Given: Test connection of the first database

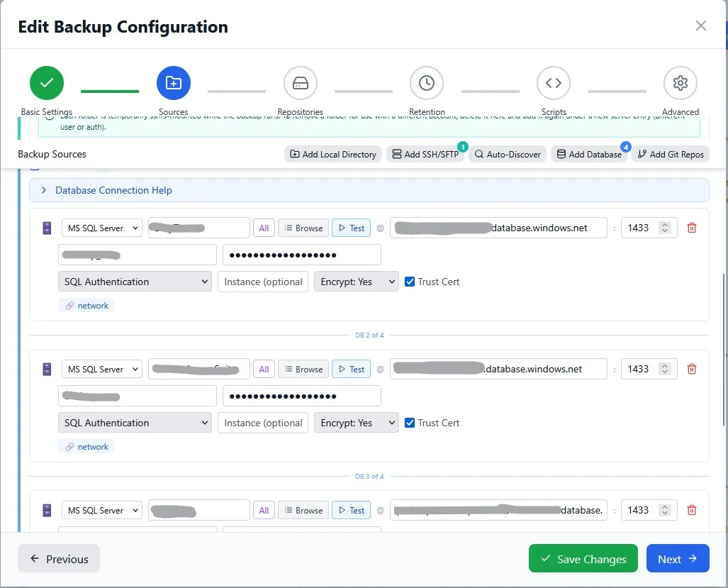Looking at the screenshot, I should point(351,228).
